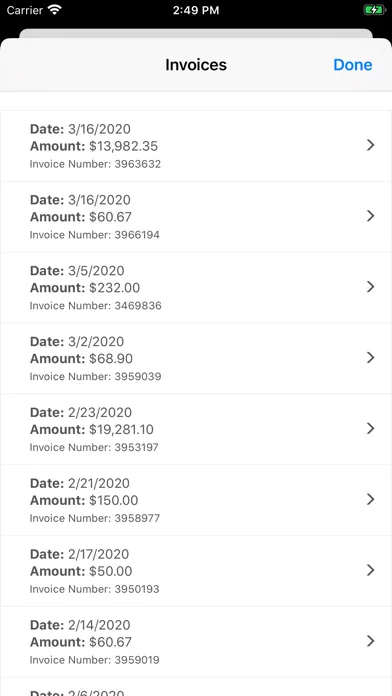The image size is (392, 696).
Task: Click the Wi-Fi status icon
Action: [x=55, y=10]
